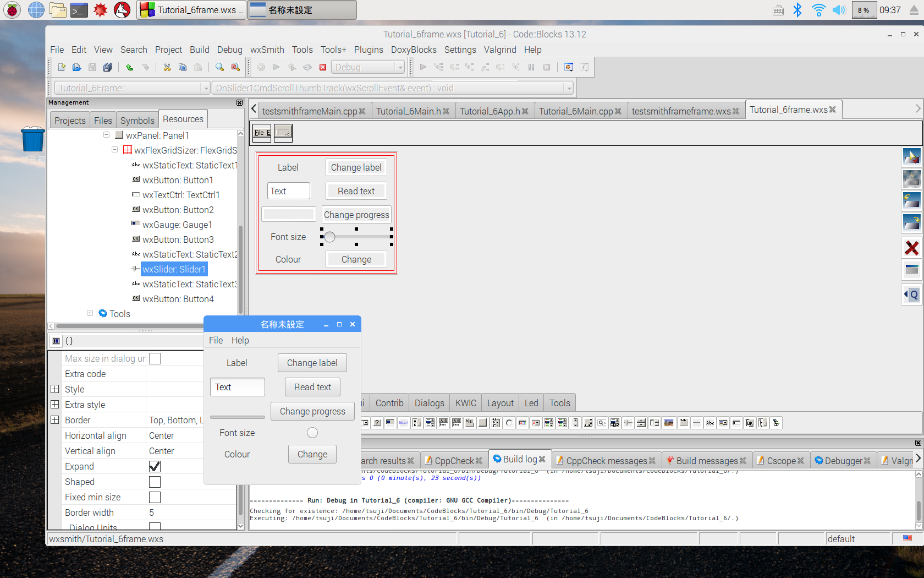
Task: Pick wxStaticText Abc icon in palette
Action: click(710, 423)
